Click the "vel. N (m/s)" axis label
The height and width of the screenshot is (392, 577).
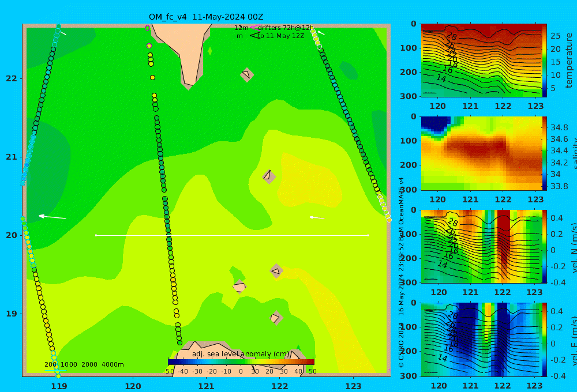click(x=575, y=247)
